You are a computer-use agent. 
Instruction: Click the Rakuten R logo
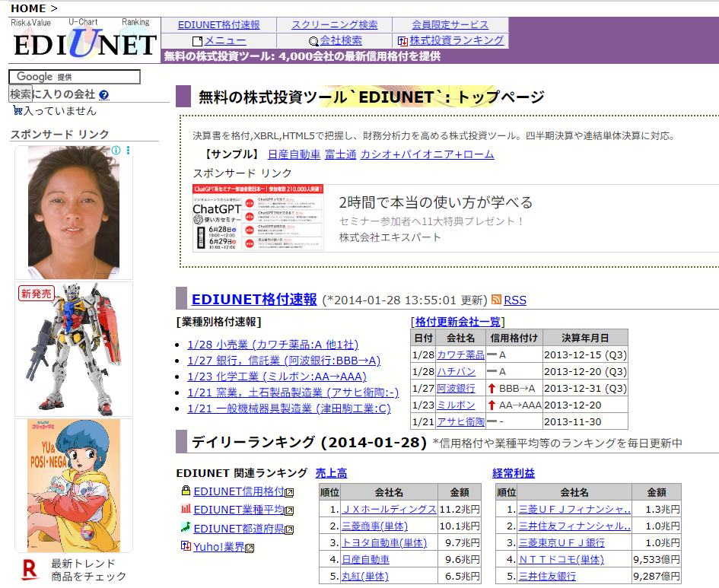click(x=30, y=569)
